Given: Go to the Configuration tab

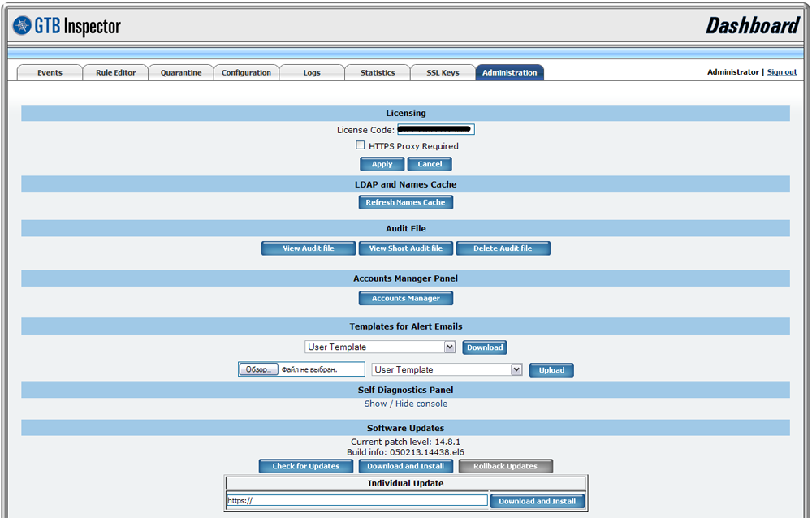Looking at the screenshot, I should (x=247, y=72).
